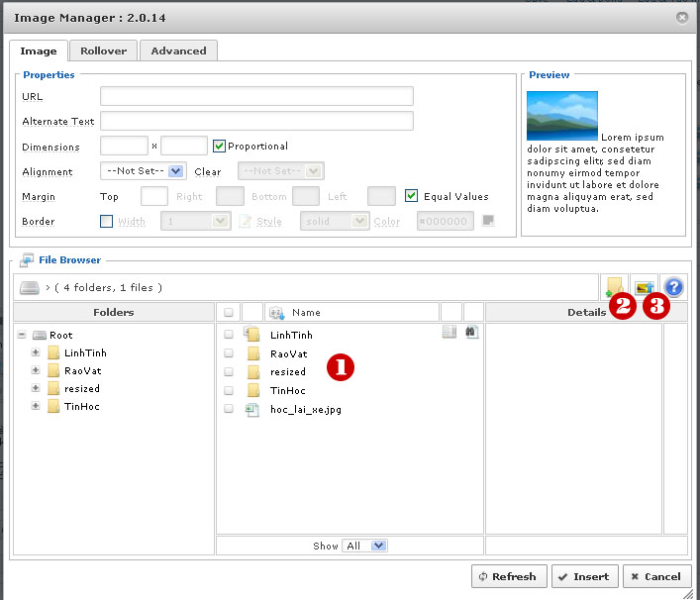Switch to the Rollover tab
This screenshot has width=700, height=600.
click(103, 50)
